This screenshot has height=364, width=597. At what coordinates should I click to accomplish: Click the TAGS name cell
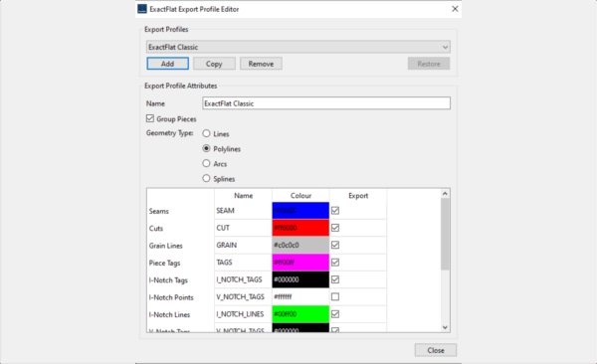coord(244,263)
